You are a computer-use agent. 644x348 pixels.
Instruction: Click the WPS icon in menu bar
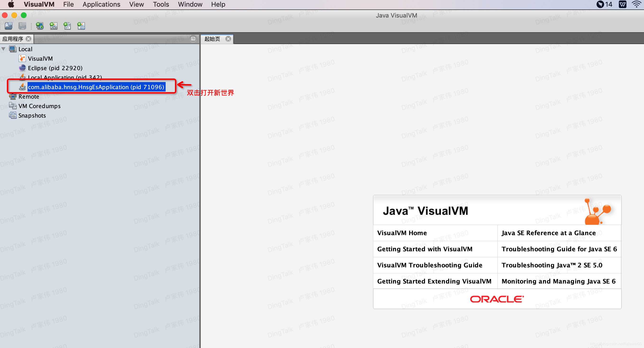(x=622, y=4)
